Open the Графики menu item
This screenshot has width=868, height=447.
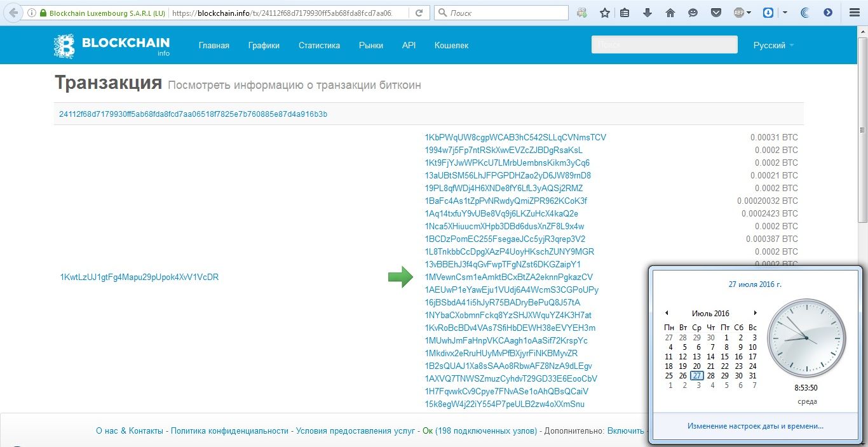coord(264,46)
